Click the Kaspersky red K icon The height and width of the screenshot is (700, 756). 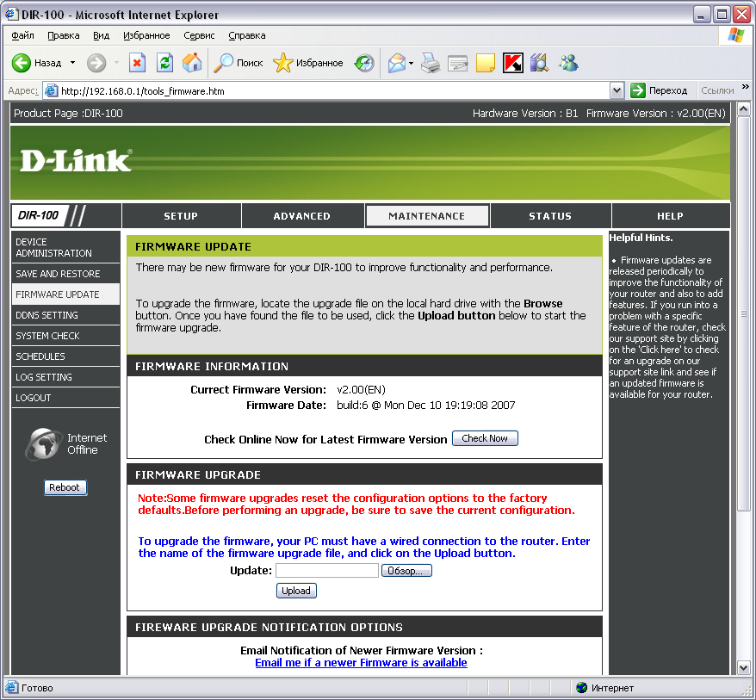tap(513, 63)
